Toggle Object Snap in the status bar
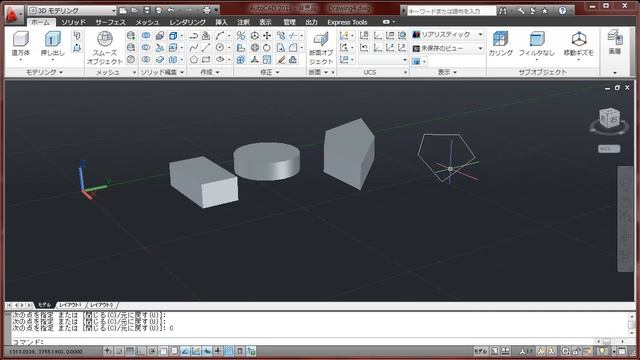 pyautogui.click(x=163, y=351)
